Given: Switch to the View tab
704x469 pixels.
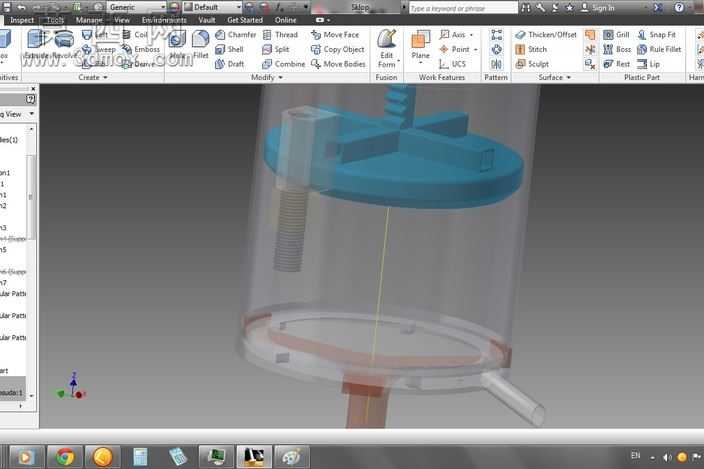Looking at the screenshot, I should coord(122,20).
